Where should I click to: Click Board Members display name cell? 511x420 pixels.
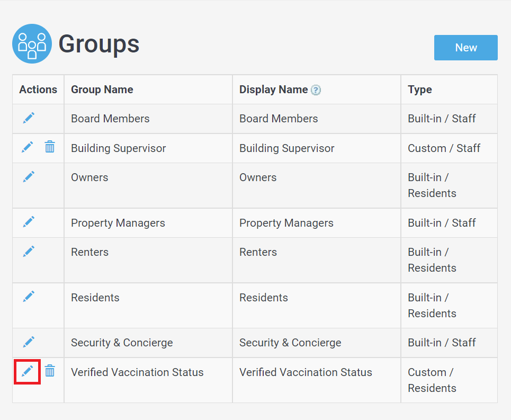click(317, 119)
